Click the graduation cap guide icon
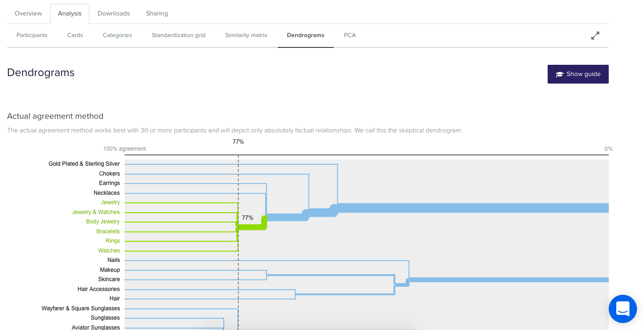644x330 pixels. click(559, 74)
